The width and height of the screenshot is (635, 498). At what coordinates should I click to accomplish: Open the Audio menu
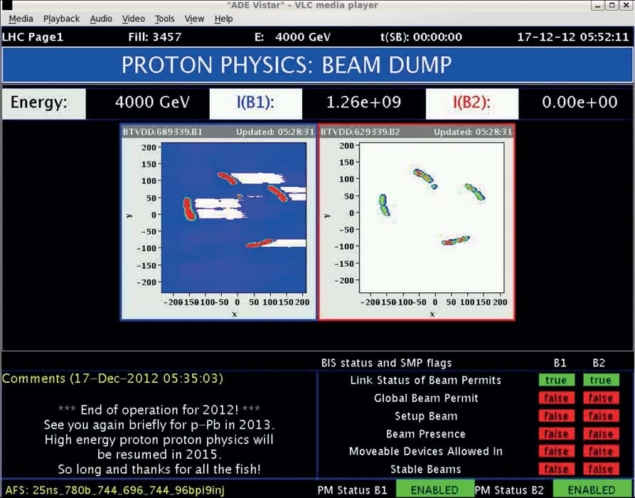(x=101, y=18)
